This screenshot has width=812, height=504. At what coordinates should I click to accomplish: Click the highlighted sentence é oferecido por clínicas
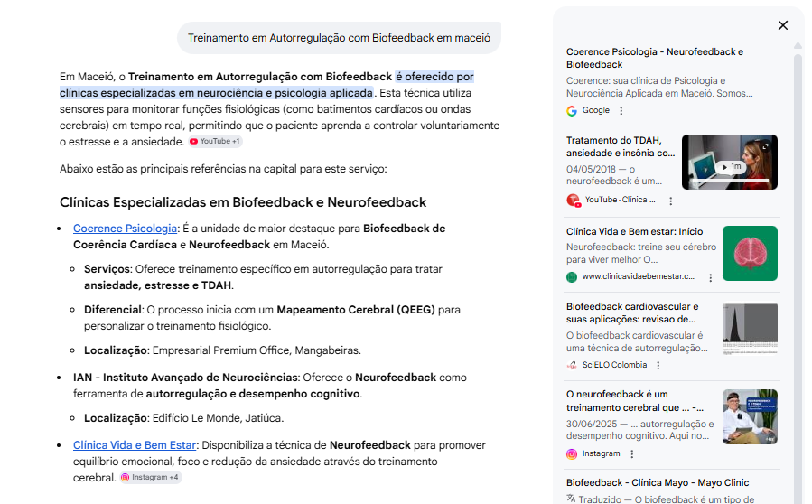coord(266,85)
